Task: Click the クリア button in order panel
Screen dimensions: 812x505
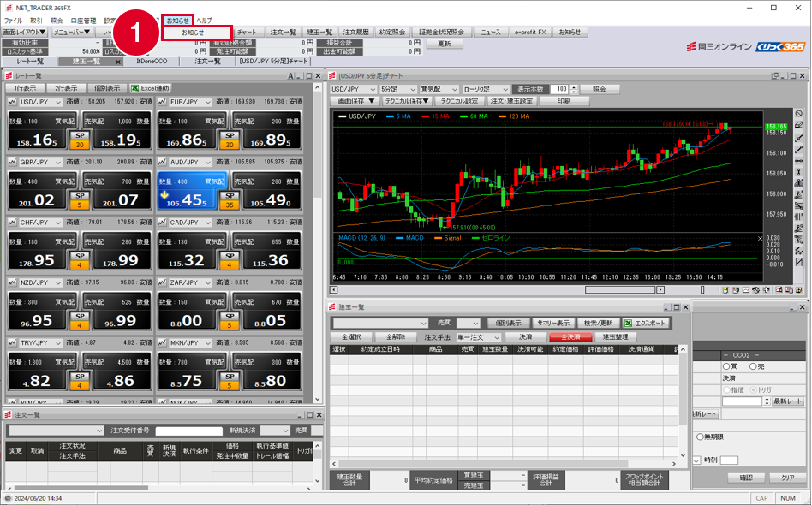Action: coord(788,478)
